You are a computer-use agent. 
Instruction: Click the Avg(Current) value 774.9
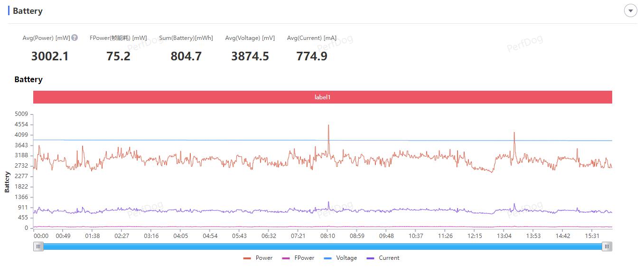(x=312, y=57)
